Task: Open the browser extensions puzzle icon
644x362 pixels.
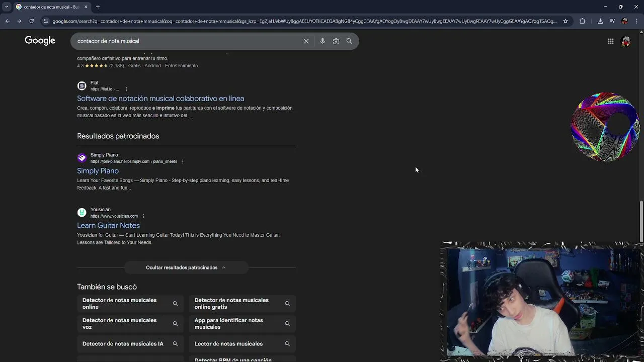Action: coord(583,21)
